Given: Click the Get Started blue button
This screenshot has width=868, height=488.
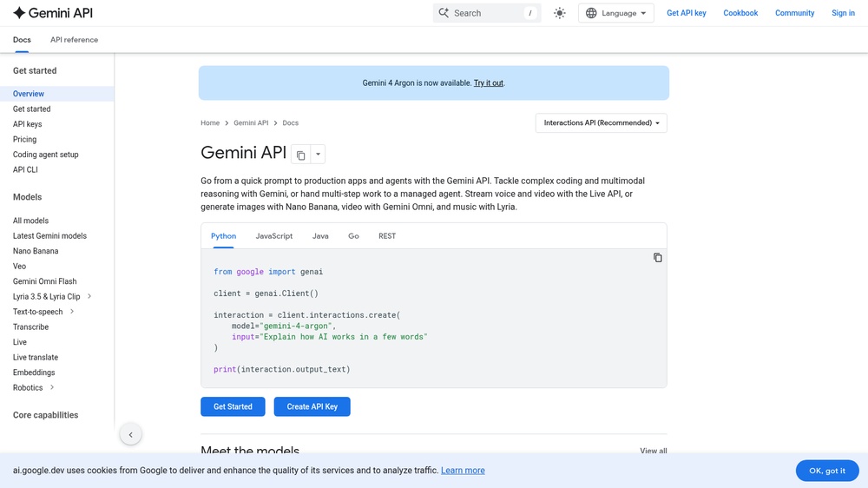Looking at the screenshot, I should point(233,406).
